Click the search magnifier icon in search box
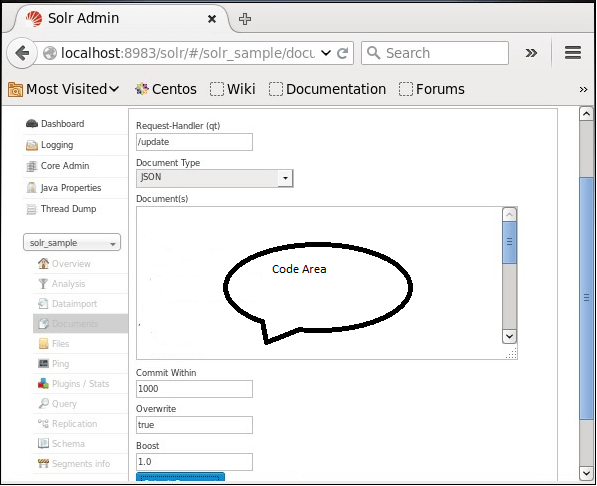Viewport: 597px width, 486px height. point(374,53)
